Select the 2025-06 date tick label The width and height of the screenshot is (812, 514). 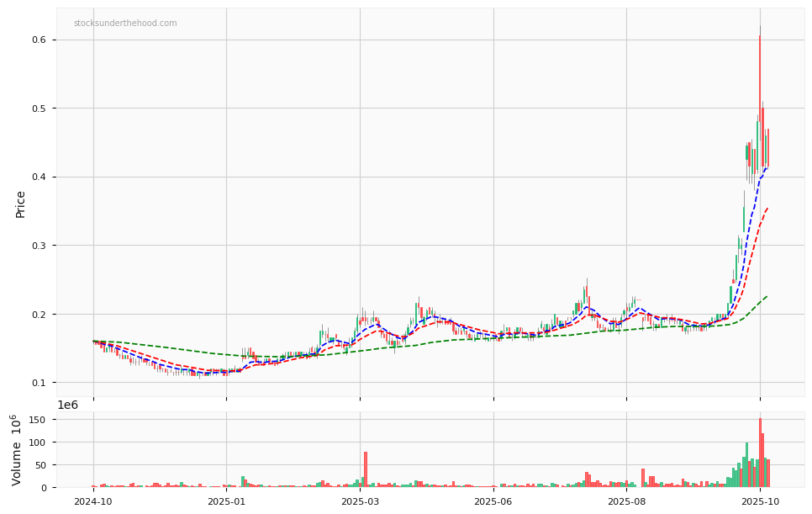[493, 501]
